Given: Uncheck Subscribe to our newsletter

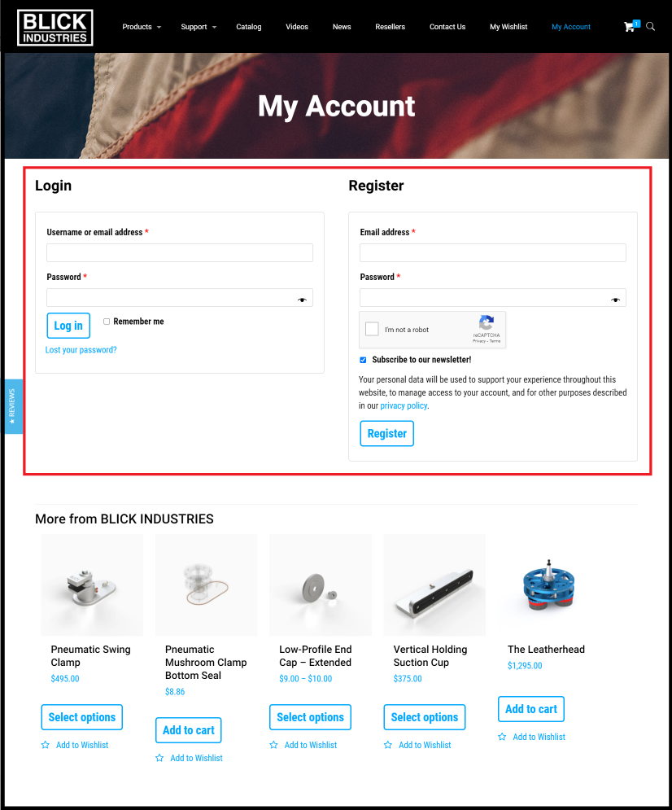Looking at the screenshot, I should click(364, 360).
